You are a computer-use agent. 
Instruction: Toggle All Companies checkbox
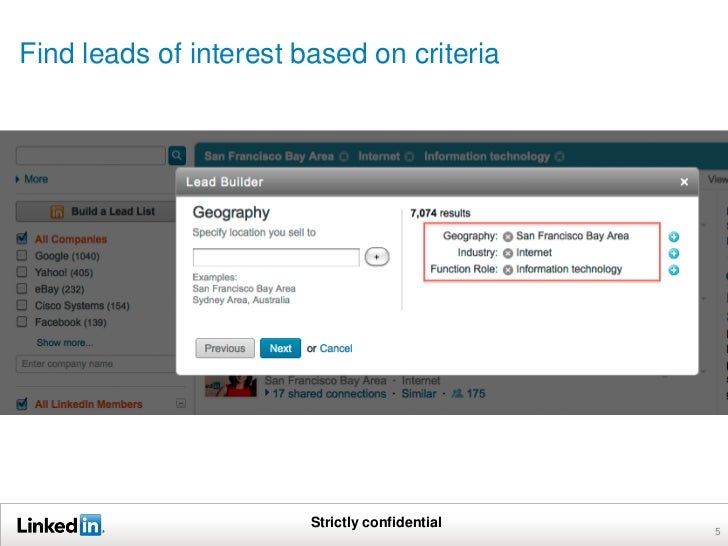[22, 239]
